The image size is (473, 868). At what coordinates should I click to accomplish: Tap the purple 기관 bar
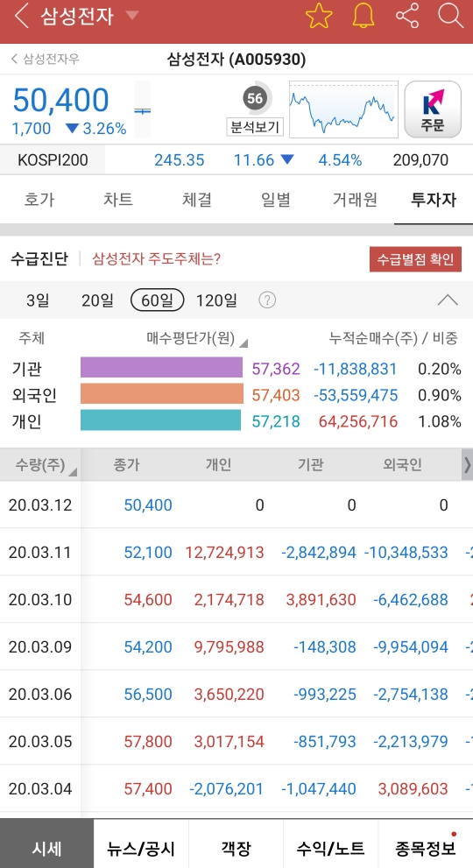pyautogui.click(x=162, y=368)
